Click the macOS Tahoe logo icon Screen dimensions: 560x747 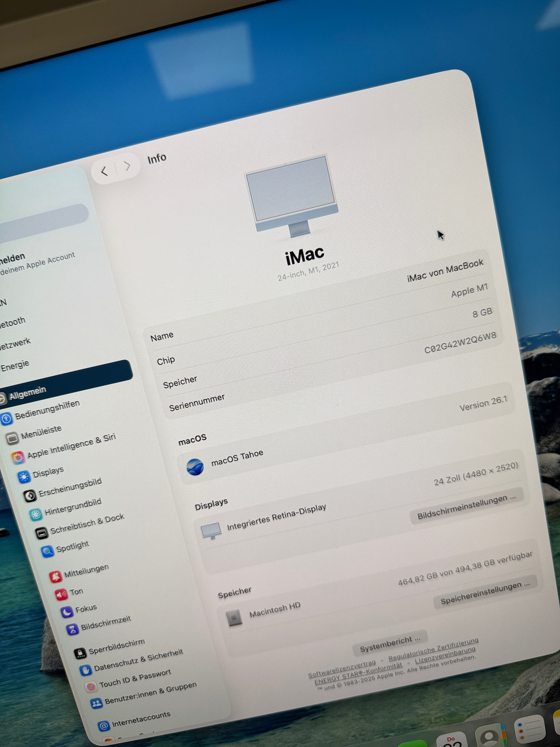click(x=195, y=467)
